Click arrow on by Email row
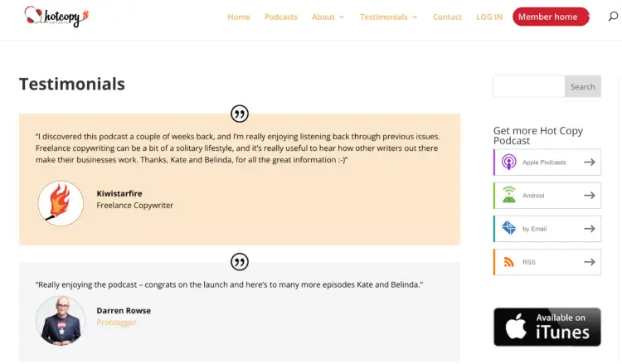The image size is (622, 364). pyautogui.click(x=590, y=229)
